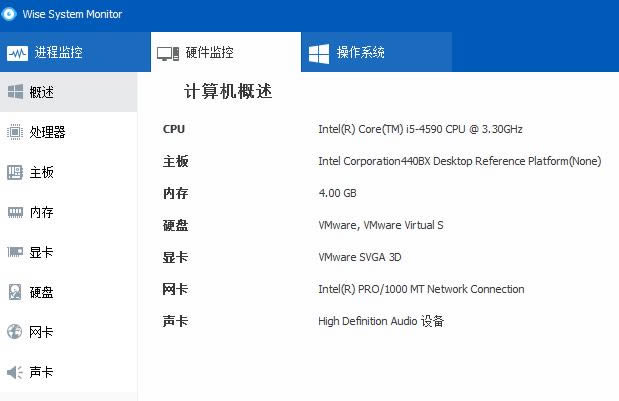
Task: Select the 主板 motherboard icon in sidebar
Action: [15, 172]
